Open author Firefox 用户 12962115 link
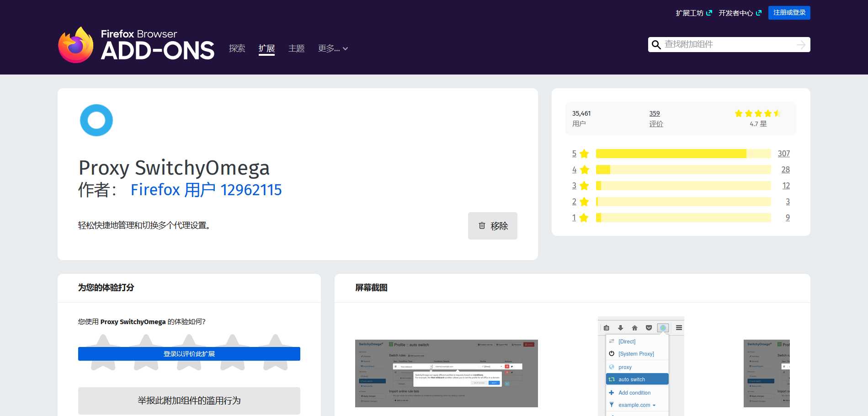 pyautogui.click(x=206, y=190)
